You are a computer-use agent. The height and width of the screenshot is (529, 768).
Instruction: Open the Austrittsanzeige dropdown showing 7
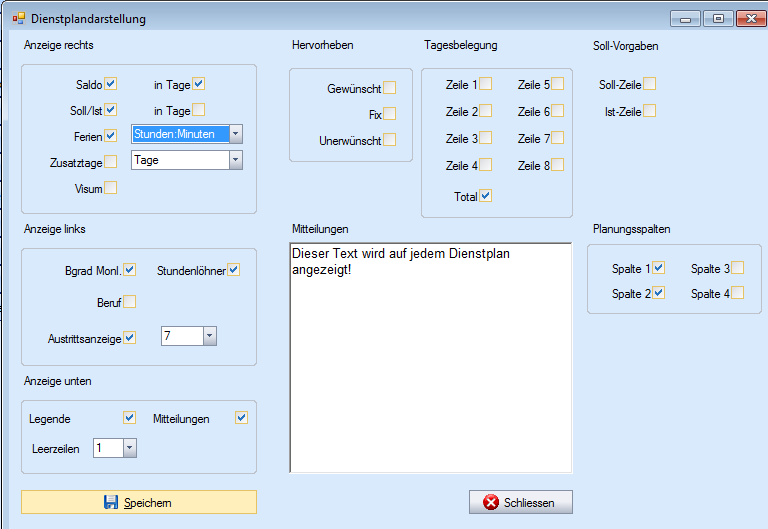click(x=209, y=337)
